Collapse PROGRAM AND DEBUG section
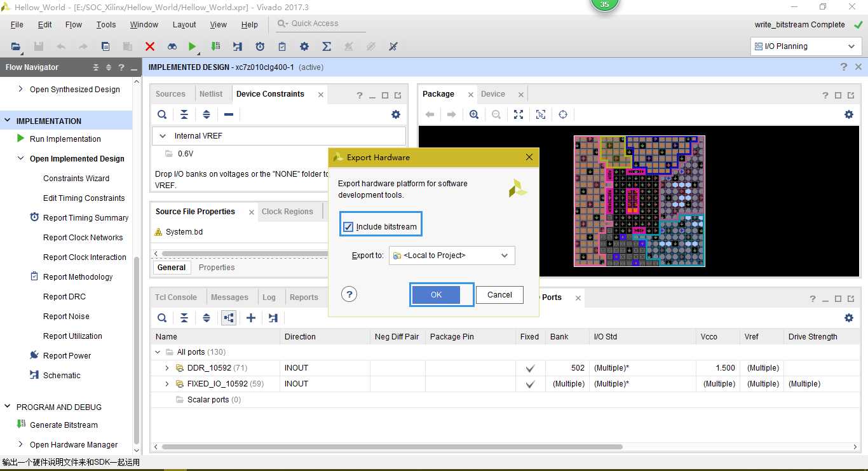 (x=8, y=407)
